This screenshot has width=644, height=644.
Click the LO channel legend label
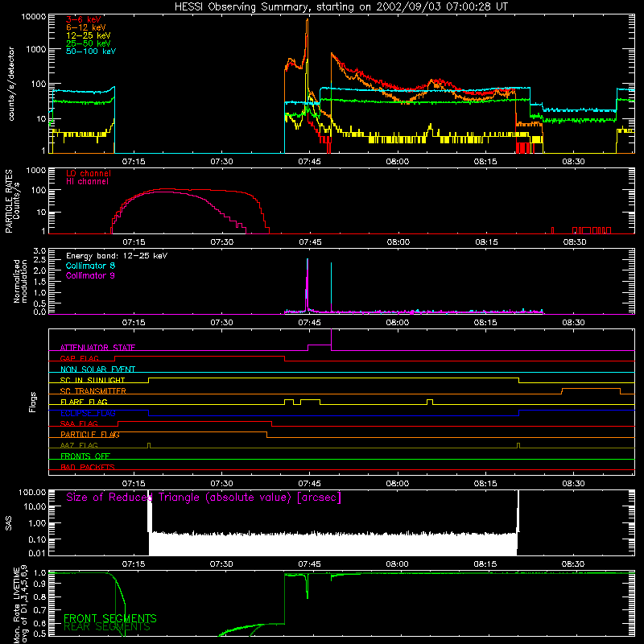(89, 173)
